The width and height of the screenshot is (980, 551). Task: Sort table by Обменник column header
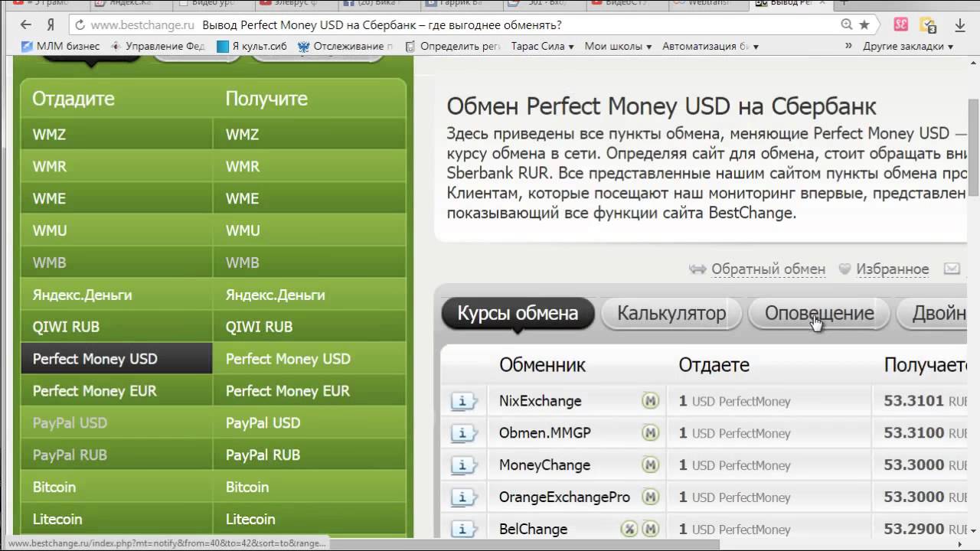click(x=542, y=365)
